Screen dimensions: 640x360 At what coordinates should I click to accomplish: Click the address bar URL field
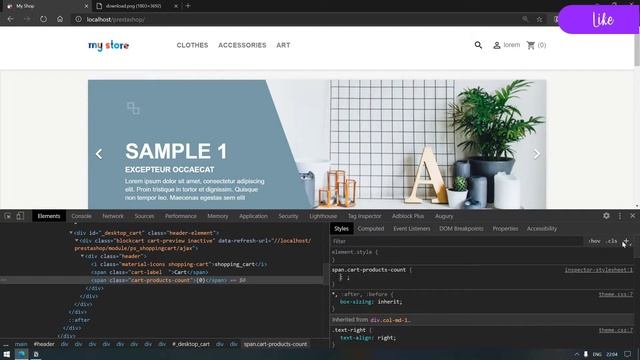click(296, 19)
